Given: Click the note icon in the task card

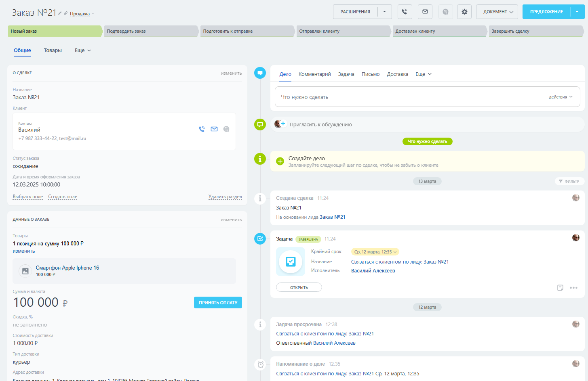Looking at the screenshot, I should tap(560, 288).
